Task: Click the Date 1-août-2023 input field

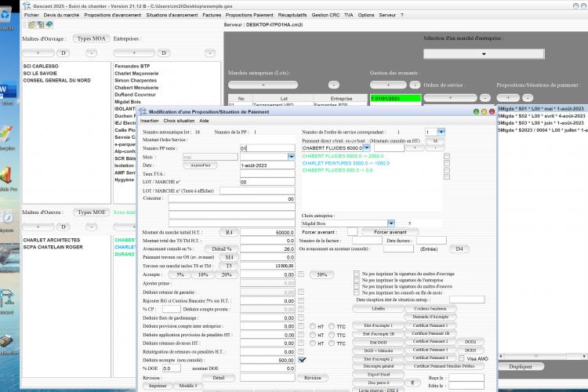Action: click(267, 165)
